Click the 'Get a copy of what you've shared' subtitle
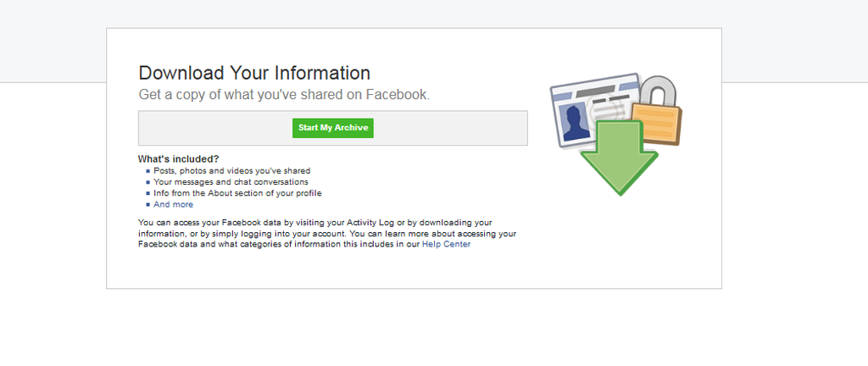 coord(284,94)
